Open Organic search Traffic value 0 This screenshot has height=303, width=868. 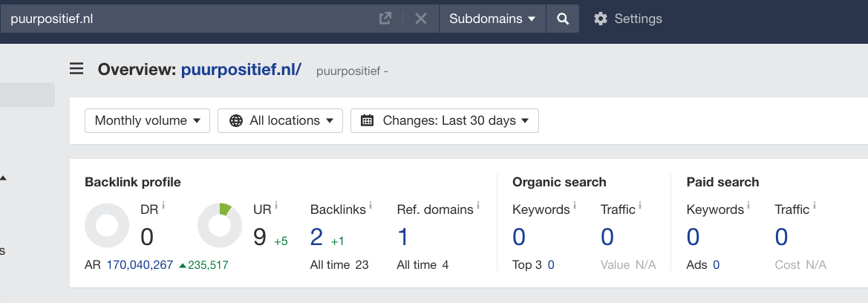[607, 237]
